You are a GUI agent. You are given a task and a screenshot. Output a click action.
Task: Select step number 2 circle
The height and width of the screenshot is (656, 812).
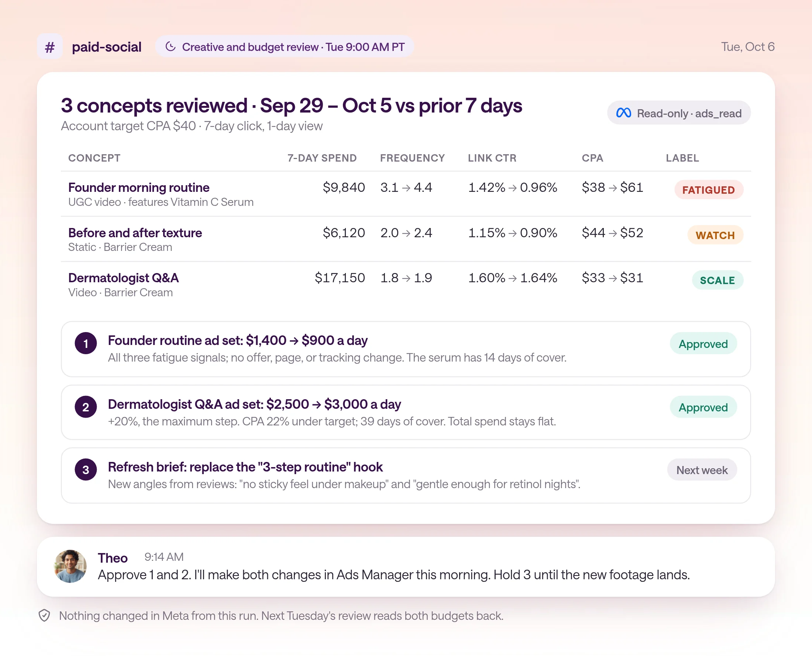[x=86, y=407]
